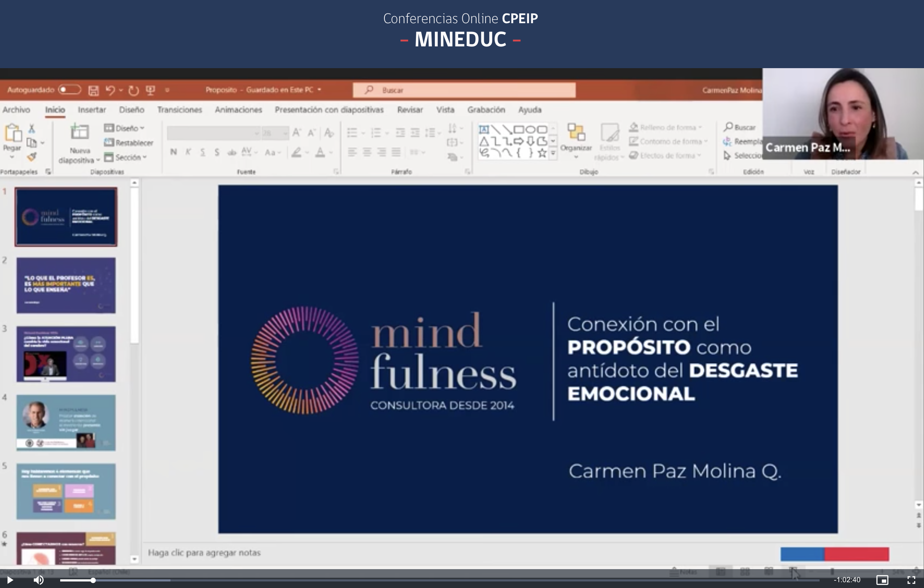Click the text shadow S icon

[x=217, y=152]
